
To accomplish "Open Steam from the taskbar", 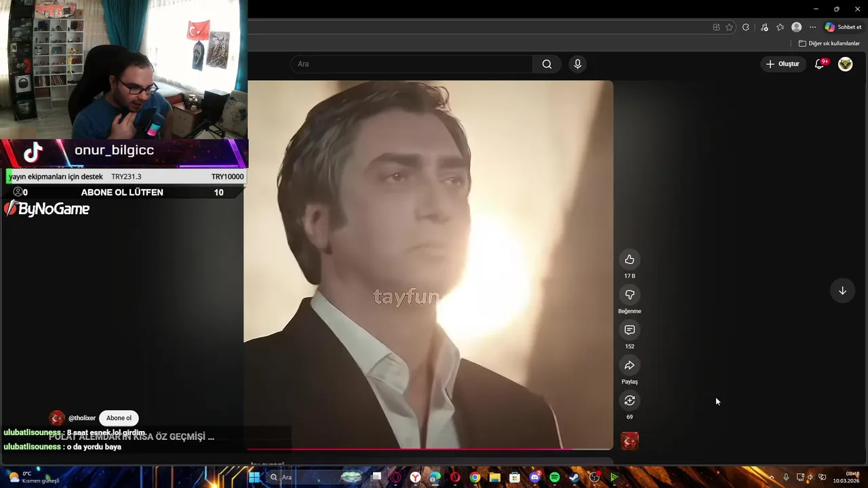I will point(574,477).
